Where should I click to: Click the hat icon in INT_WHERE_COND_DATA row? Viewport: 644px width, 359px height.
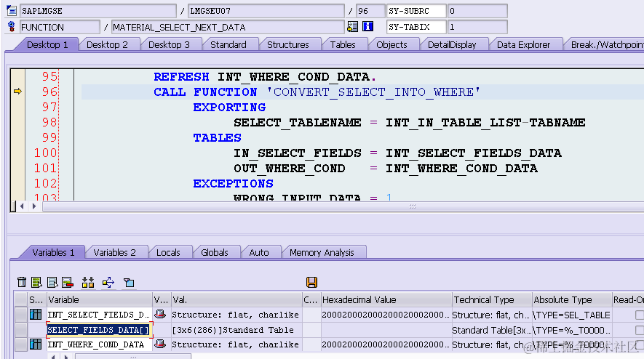(160, 344)
